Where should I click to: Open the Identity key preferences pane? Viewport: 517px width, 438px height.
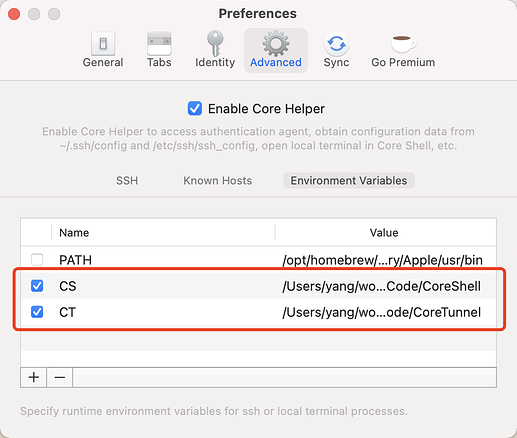tap(215, 50)
